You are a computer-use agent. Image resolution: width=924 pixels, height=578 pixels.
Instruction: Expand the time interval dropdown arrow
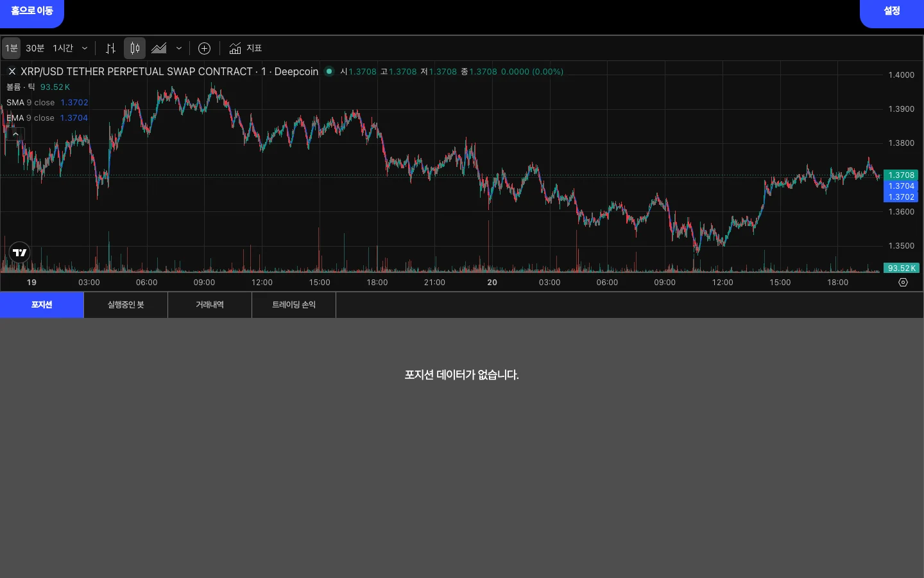tap(85, 48)
